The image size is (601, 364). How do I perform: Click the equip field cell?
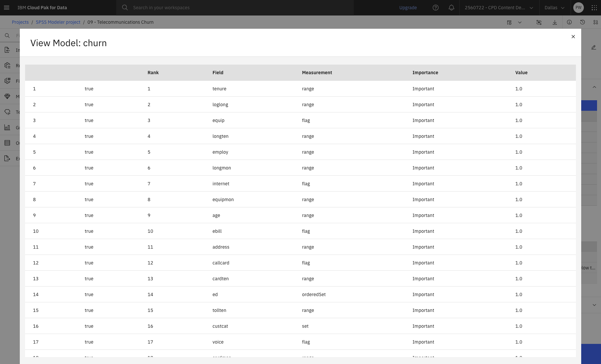(x=218, y=120)
